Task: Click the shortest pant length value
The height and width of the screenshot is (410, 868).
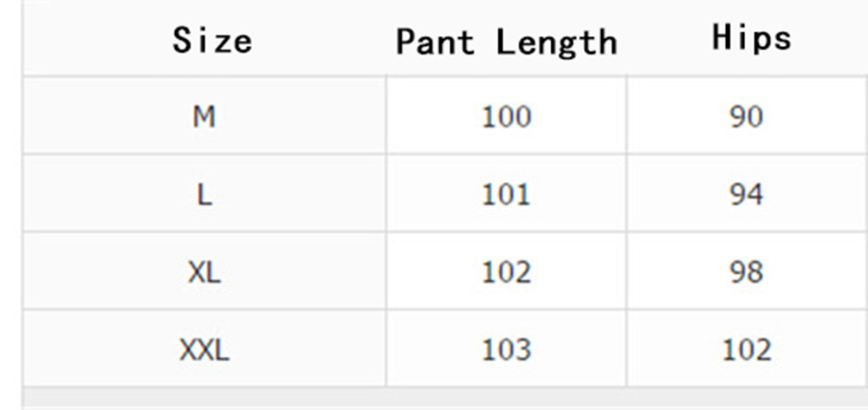Action: click(506, 116)
